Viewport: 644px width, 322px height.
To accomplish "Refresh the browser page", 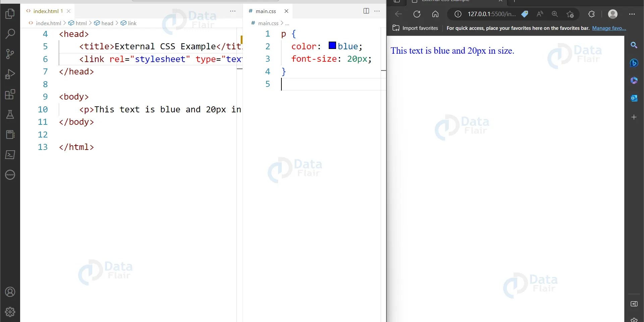I will point(417,14).
